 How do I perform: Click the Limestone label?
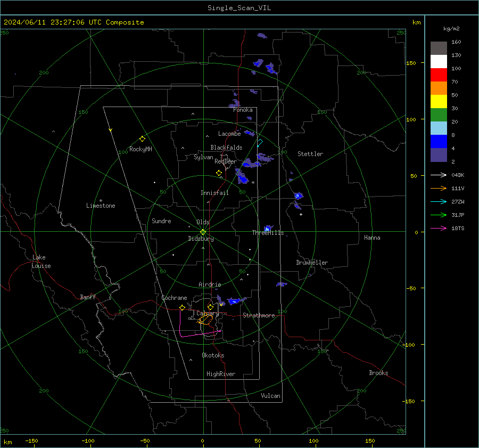(101, 206)
